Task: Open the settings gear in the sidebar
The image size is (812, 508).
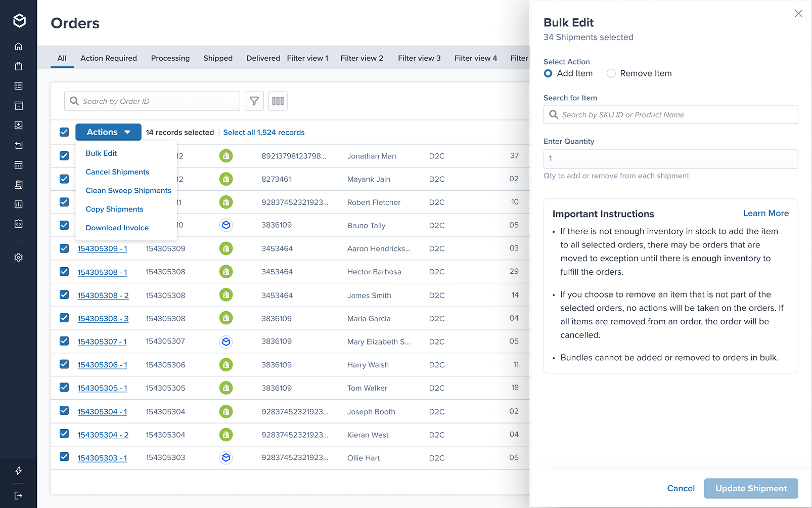Action: [x=19, y=258]
